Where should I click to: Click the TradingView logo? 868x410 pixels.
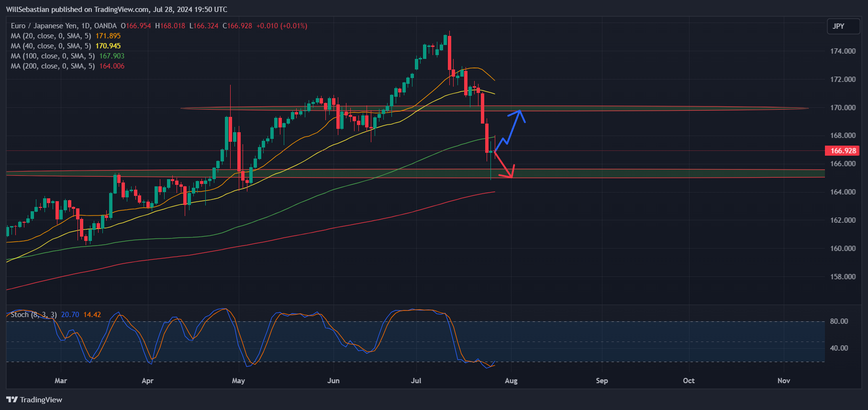tap(34, 399)
